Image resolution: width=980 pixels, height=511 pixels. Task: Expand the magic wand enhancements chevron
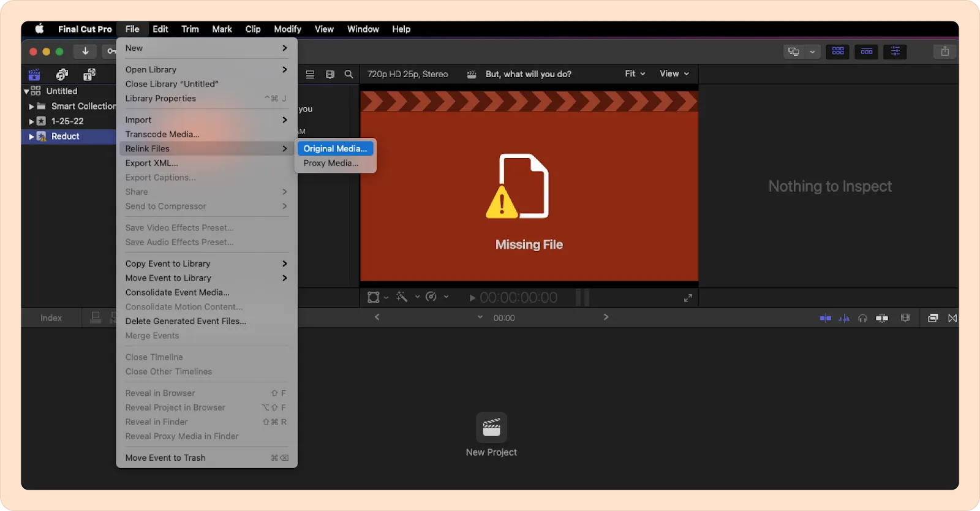tap(418, 297)
